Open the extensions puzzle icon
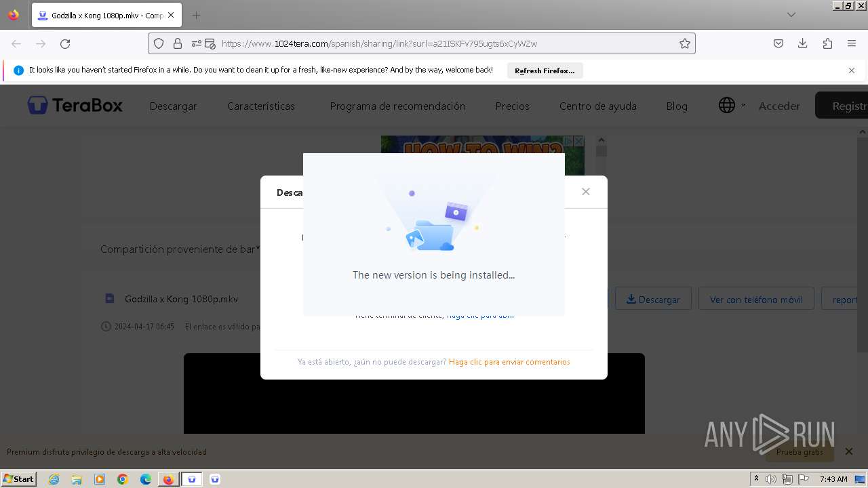The image size is (868, 488). click(827, 43)
